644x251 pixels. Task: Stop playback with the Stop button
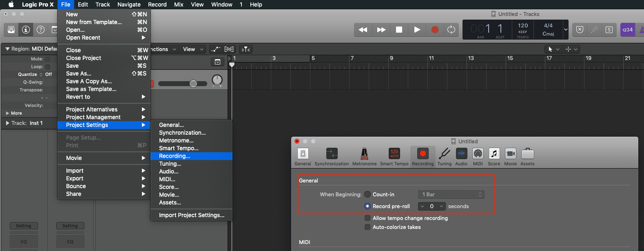pyautogui.click(x=399, y=29)
